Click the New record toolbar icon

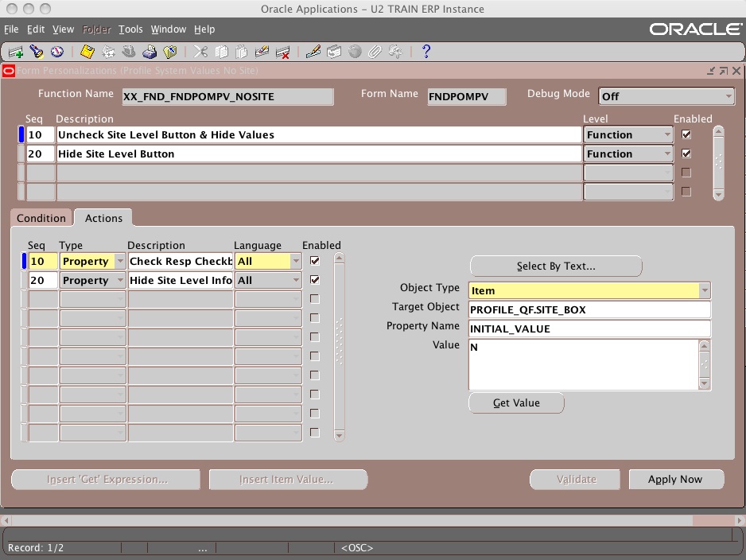(16, 52)
